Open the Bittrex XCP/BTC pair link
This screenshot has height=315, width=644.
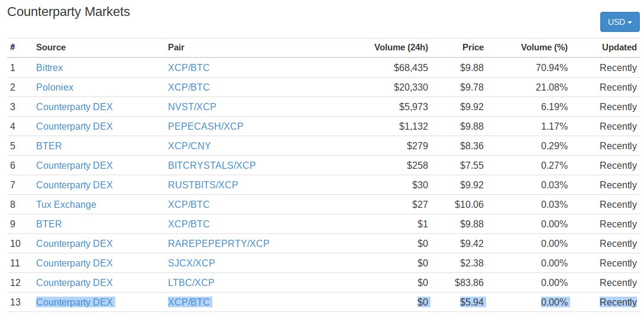coord(189,68)
